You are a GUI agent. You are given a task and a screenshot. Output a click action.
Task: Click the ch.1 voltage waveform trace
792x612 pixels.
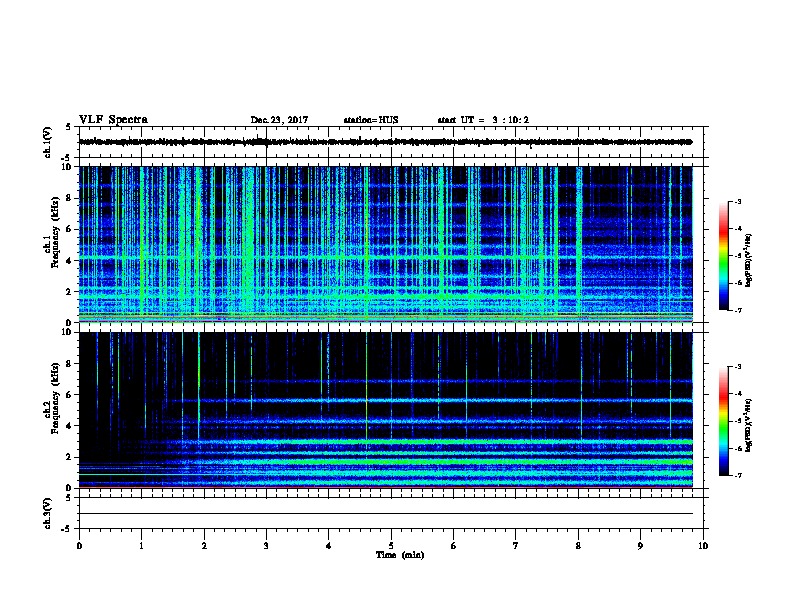tap(385, 142)
